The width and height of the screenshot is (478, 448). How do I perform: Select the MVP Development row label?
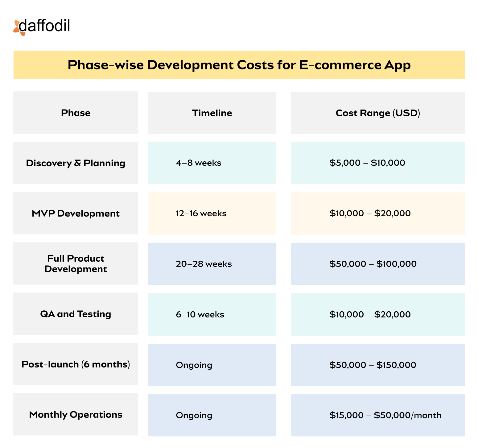76,213
